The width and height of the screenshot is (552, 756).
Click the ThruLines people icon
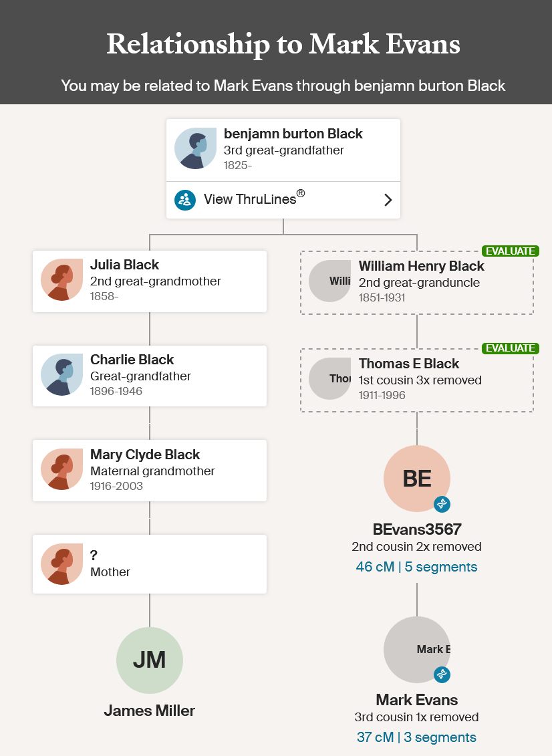coord(185,200)
